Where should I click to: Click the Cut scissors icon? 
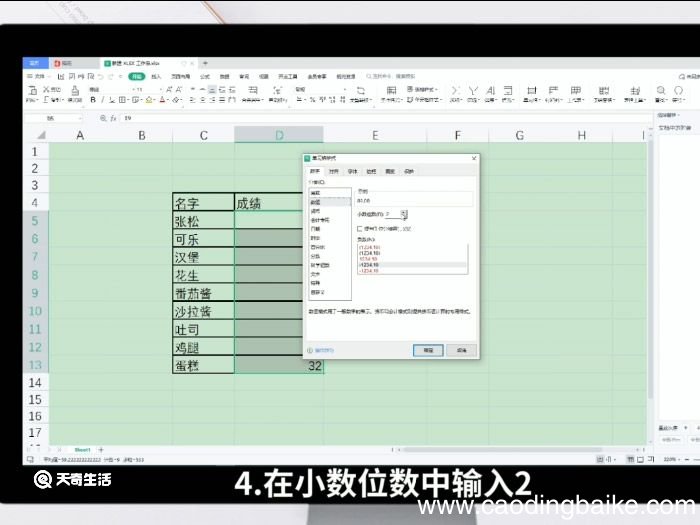click(46, 90)
